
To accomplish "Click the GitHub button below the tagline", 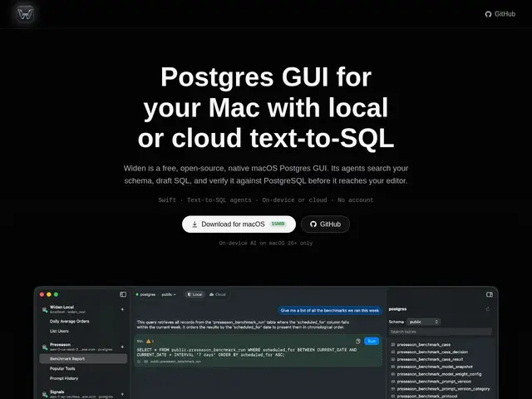I will tap(325, 224).
